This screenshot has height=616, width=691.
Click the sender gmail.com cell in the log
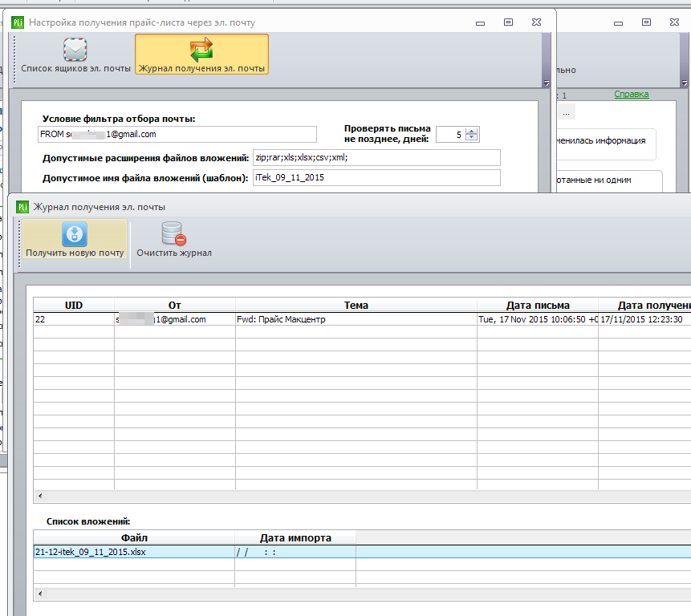(174, 319)
